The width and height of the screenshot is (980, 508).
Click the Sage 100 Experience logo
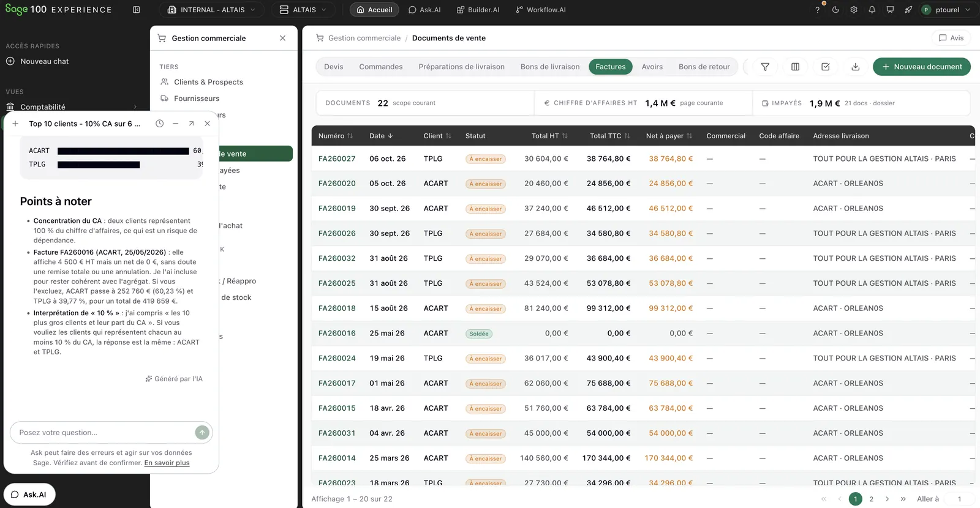coord(59,9)
